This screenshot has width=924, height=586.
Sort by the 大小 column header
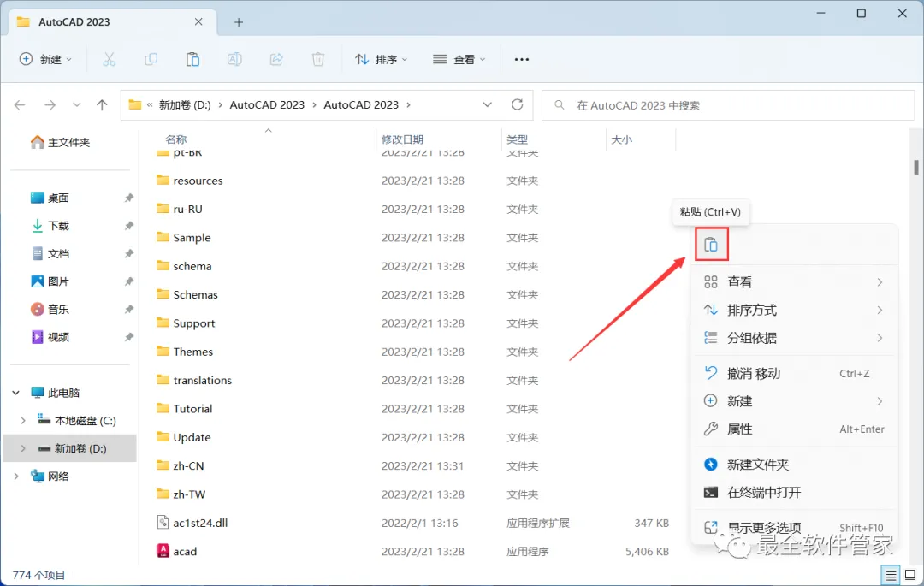[x=621, y=139]
